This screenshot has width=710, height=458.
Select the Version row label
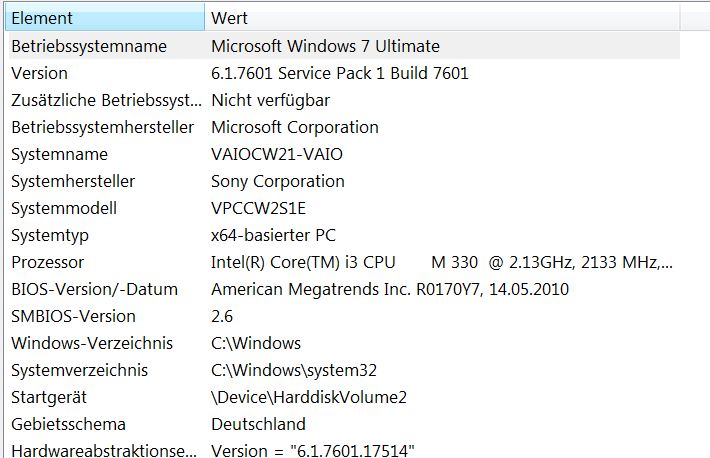click(x=40, y=73)
